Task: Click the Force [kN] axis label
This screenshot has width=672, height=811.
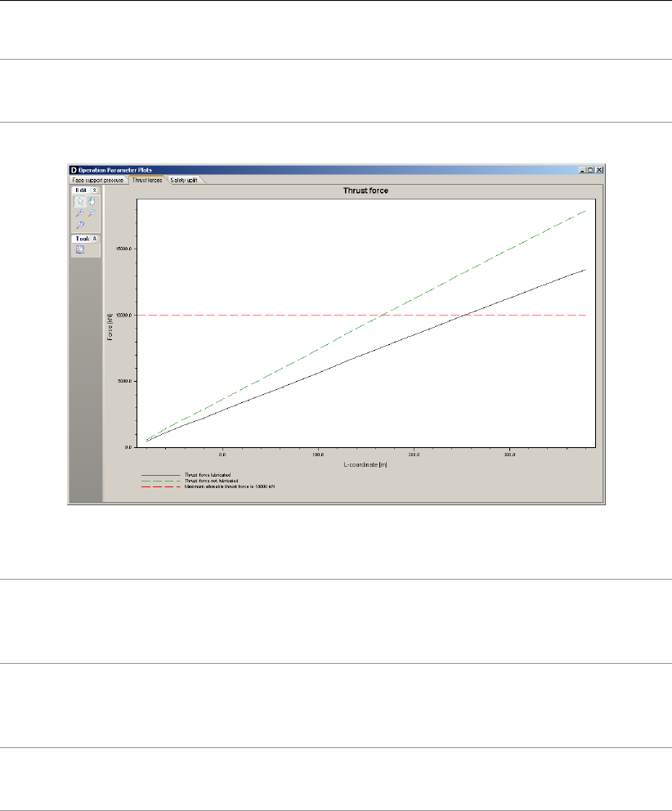Action: click(110, 327)
